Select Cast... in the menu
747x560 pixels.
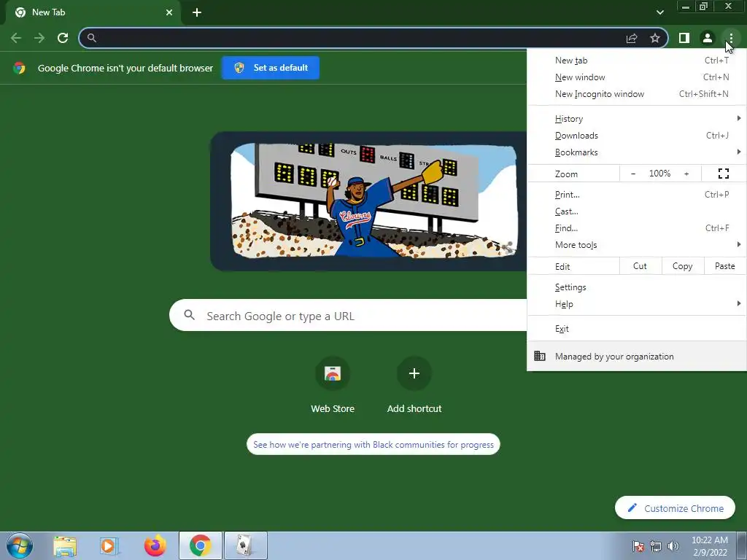click(x=637, y=211)
